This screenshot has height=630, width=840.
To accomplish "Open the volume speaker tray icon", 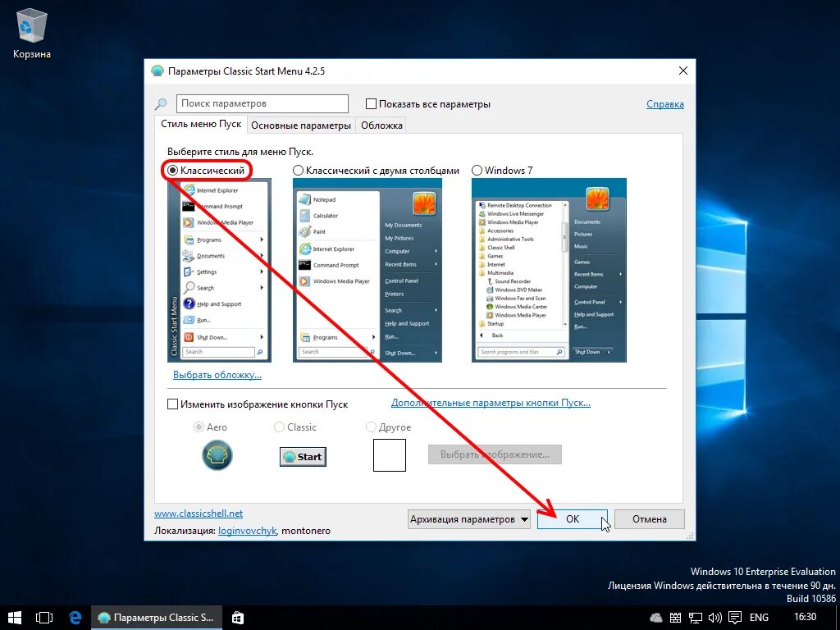I will pyautogui.click(x=714, y=618).
